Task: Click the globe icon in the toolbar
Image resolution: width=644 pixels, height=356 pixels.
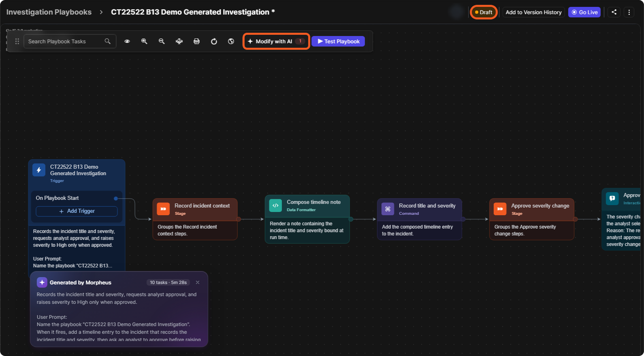Action: coord(231,41)
